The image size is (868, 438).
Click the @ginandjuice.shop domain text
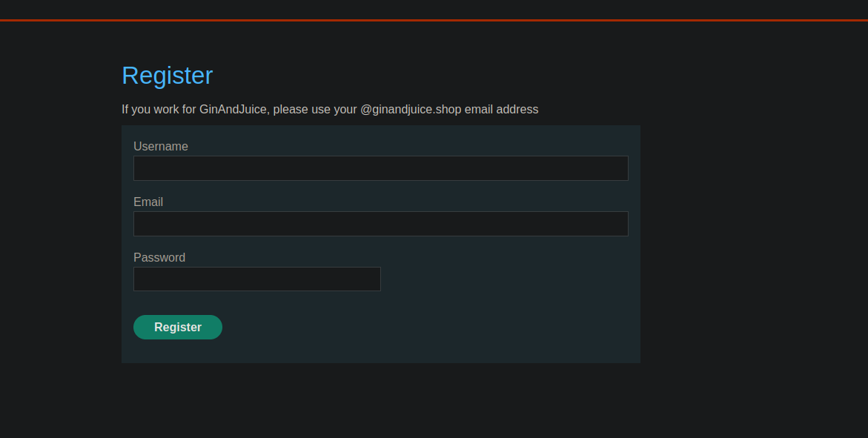click(411, 110)
